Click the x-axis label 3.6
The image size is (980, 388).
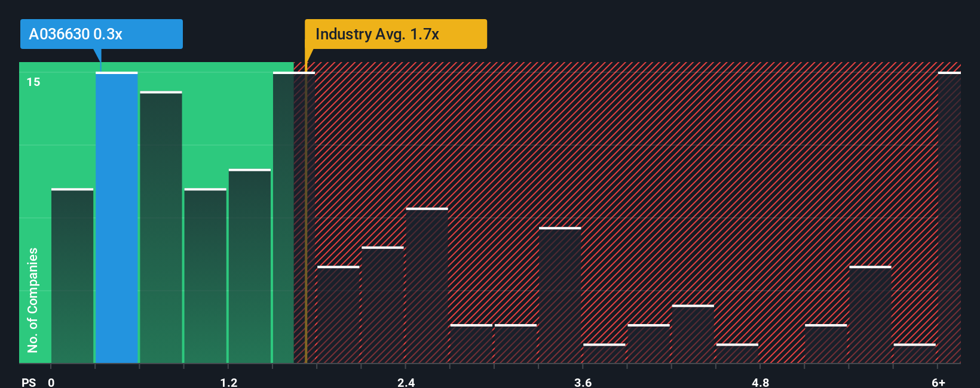click(x=583, y=382)
